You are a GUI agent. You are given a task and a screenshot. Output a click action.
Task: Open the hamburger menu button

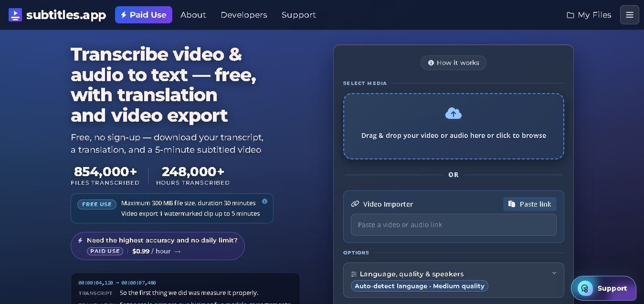tap(629, 15)
